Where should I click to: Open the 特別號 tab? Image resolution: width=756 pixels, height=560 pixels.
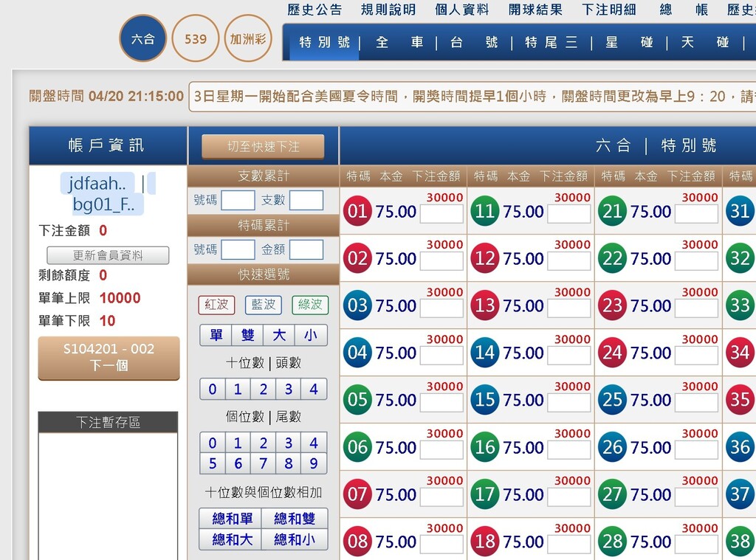click(x=324, y=43)
